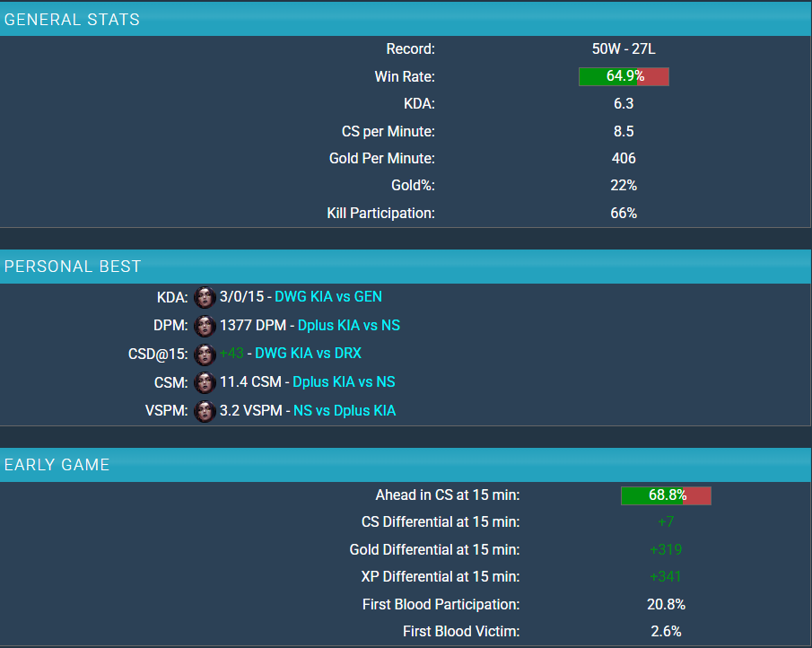The width and height of the screenshot is (812, 648).
Task: Select the champion icon beside 3.2 VSPM
Action: (205, 411)
